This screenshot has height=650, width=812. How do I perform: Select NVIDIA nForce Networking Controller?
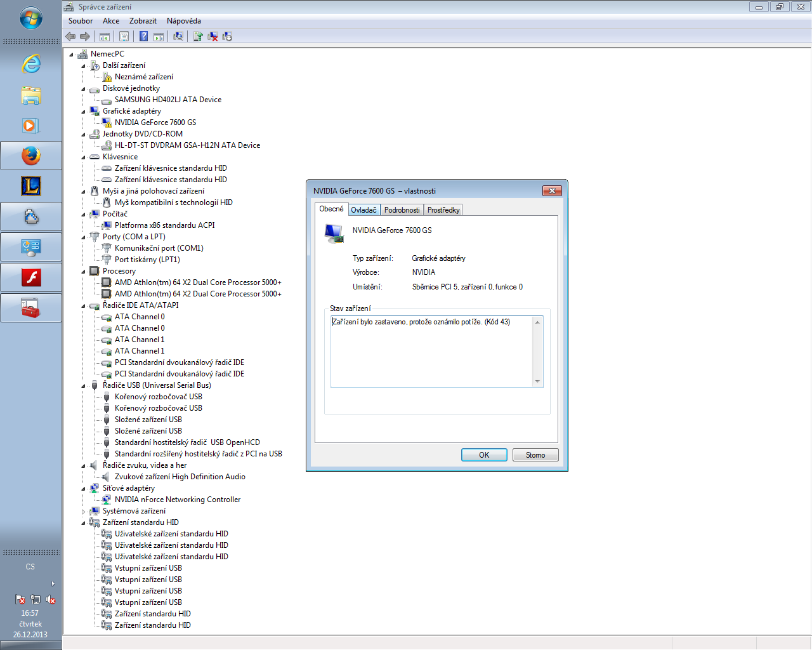(178, 500)
